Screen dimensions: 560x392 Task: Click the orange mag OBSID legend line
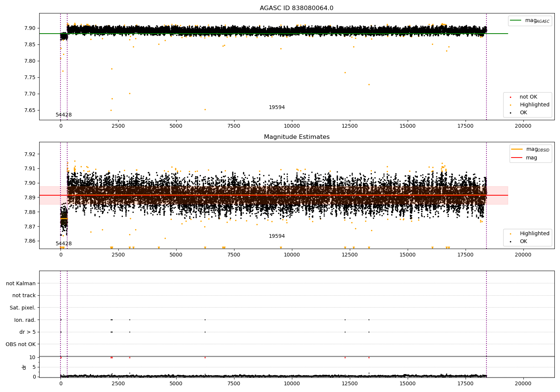(x=517, y=149)
